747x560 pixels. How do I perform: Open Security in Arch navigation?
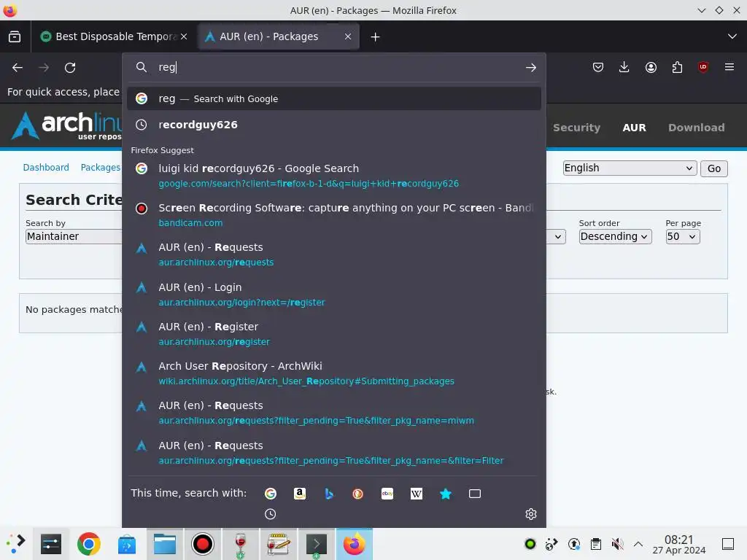pyautogui.click(x=576, y=128)
